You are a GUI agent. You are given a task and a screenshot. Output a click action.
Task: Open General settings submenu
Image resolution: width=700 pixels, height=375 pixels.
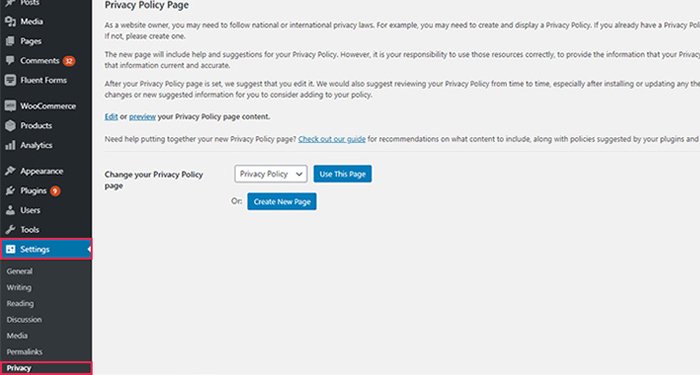point(19,271)
